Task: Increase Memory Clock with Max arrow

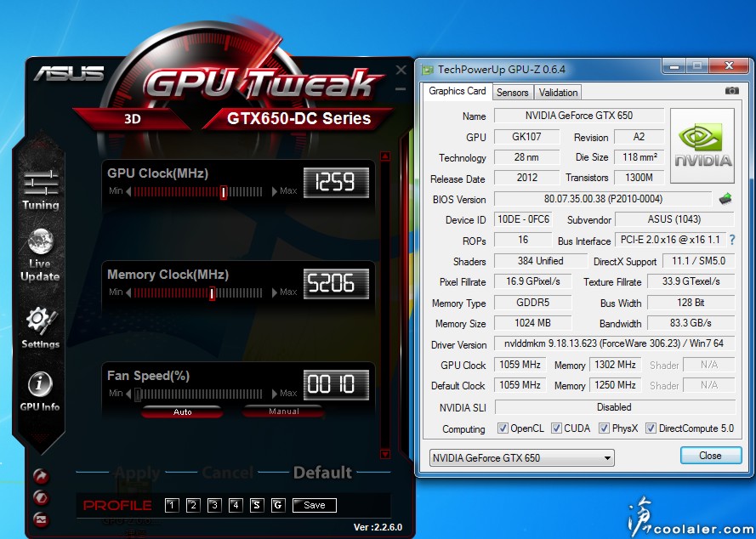Action: pyautogui.click(x=275, y=292)
